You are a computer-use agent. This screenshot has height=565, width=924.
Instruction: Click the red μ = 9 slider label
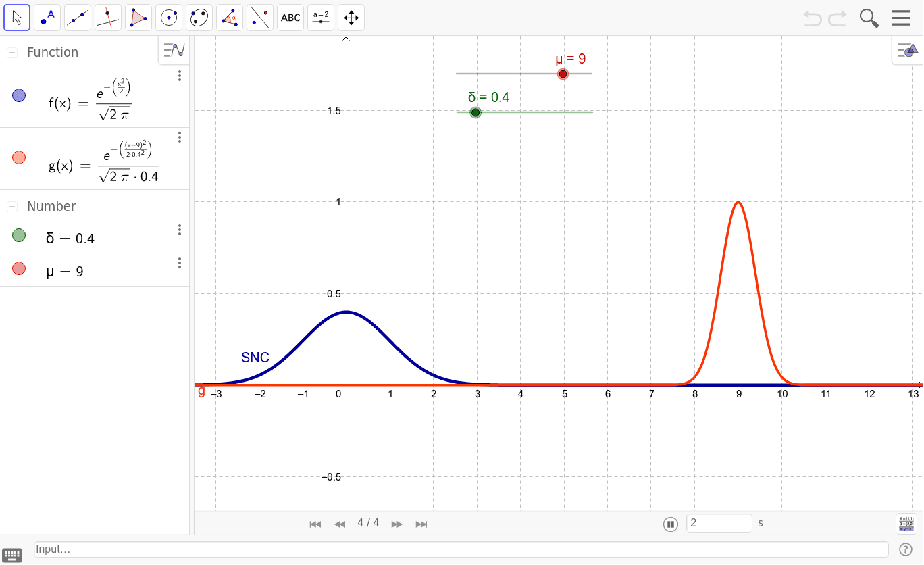[x=570, y=59]
